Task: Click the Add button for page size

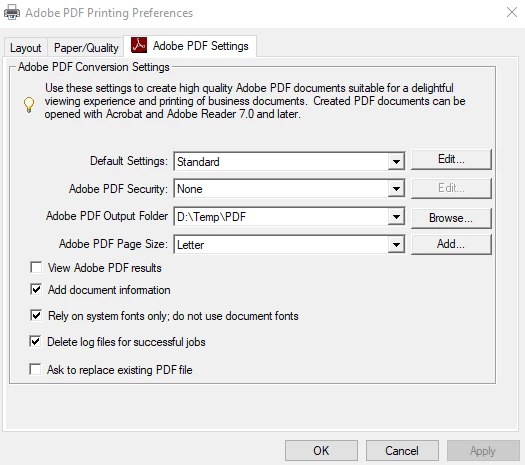Action: 451,244
